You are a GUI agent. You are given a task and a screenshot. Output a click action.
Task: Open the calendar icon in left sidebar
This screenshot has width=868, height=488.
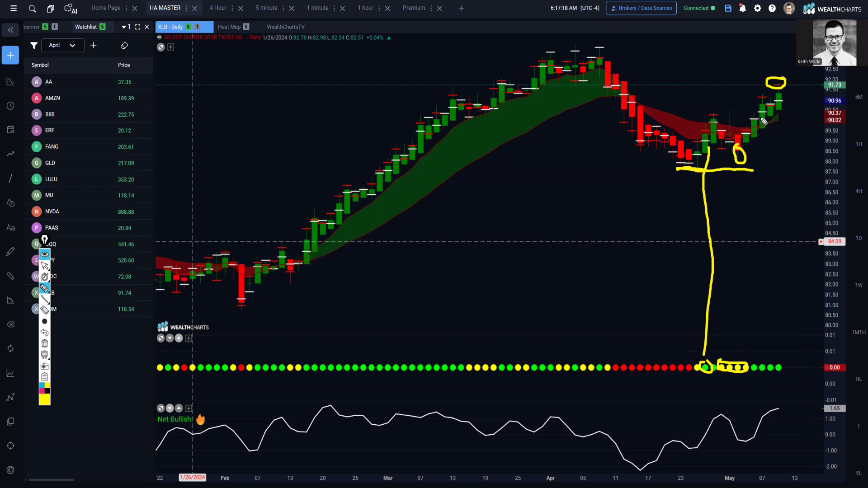(x=10, y=130)
